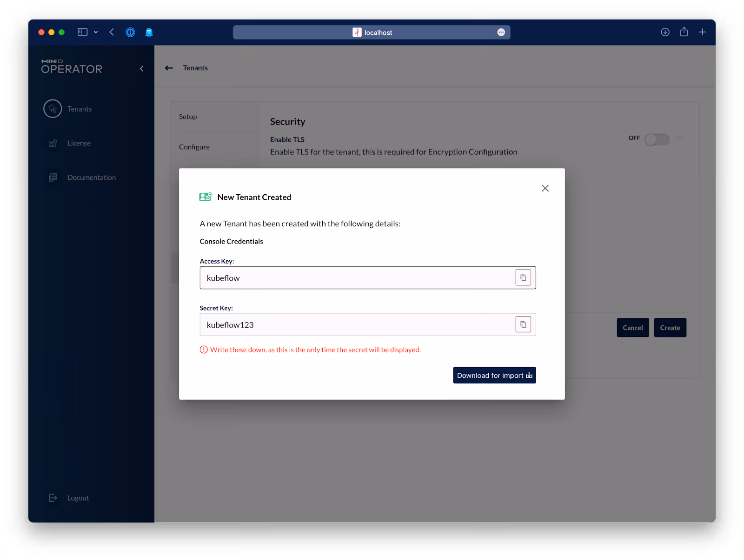Click the Access Key field containing kubeflow

(x=367, y=277)
